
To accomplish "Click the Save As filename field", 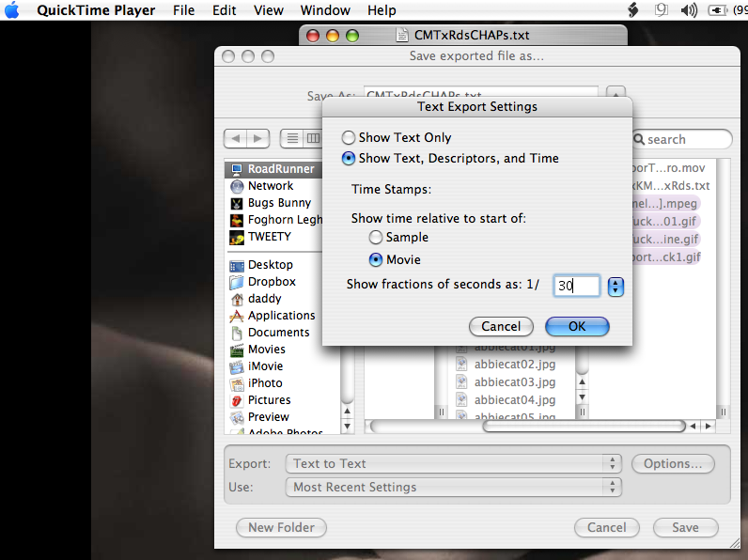I will pos(481,92).
